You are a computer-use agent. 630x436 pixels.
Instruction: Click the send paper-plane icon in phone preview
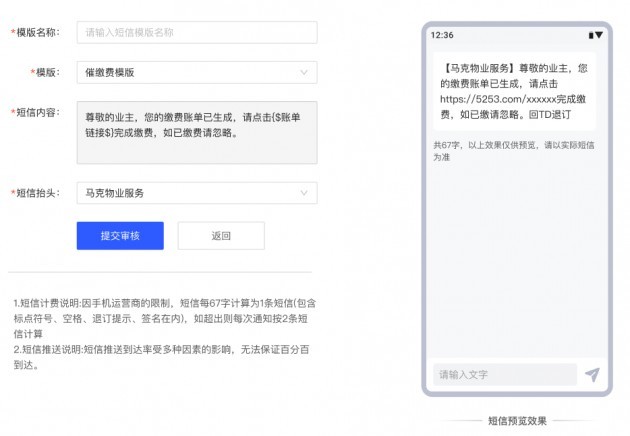(592, 375)
